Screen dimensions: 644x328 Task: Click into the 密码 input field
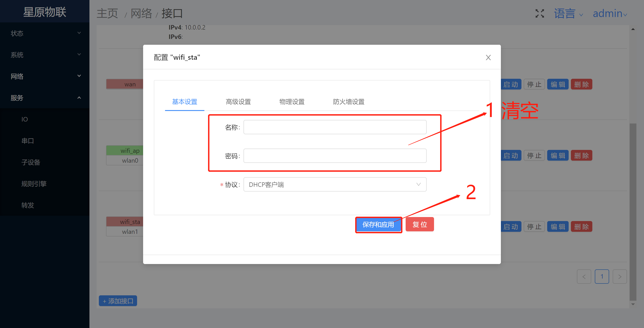coord(335,156)
